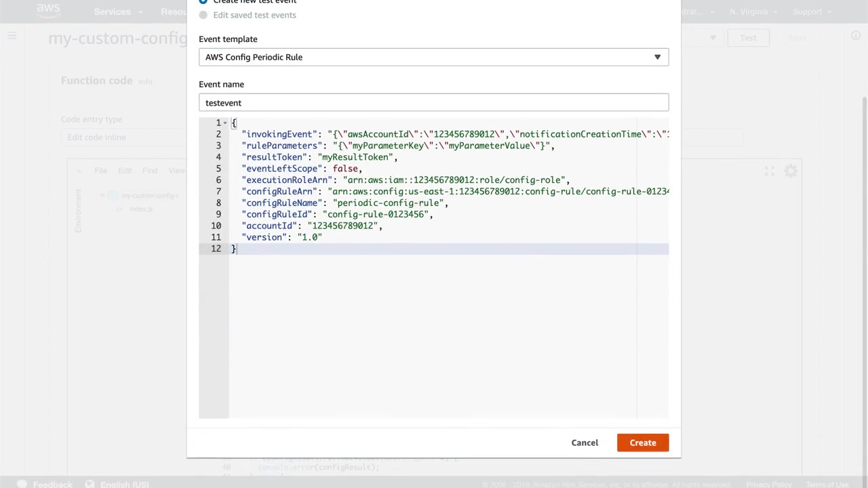Click the index.js file icon
The width and height of the screenshot is (868, 488).
(x=119, y=209)
